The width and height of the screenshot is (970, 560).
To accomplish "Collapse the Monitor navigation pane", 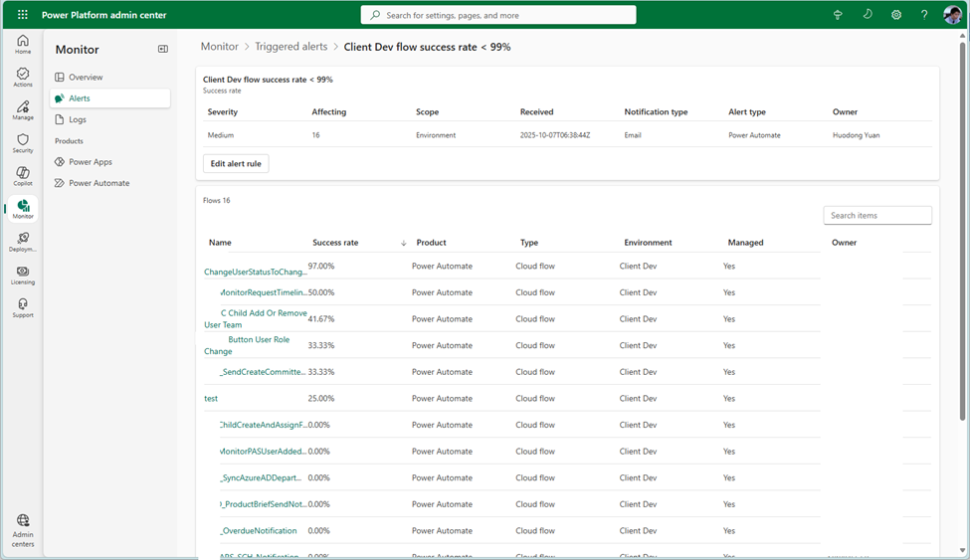I will coord(163,49).
